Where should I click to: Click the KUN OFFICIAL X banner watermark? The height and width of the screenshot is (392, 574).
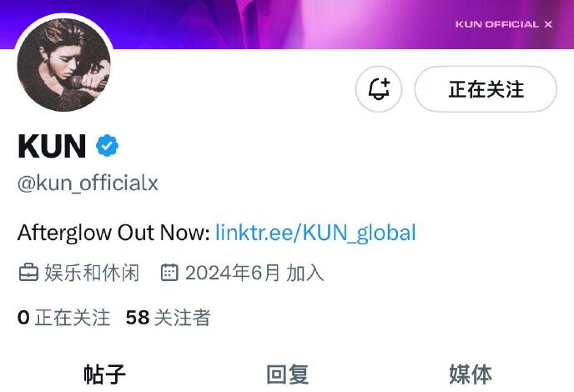pyautogui.click(x=504, y=24)
